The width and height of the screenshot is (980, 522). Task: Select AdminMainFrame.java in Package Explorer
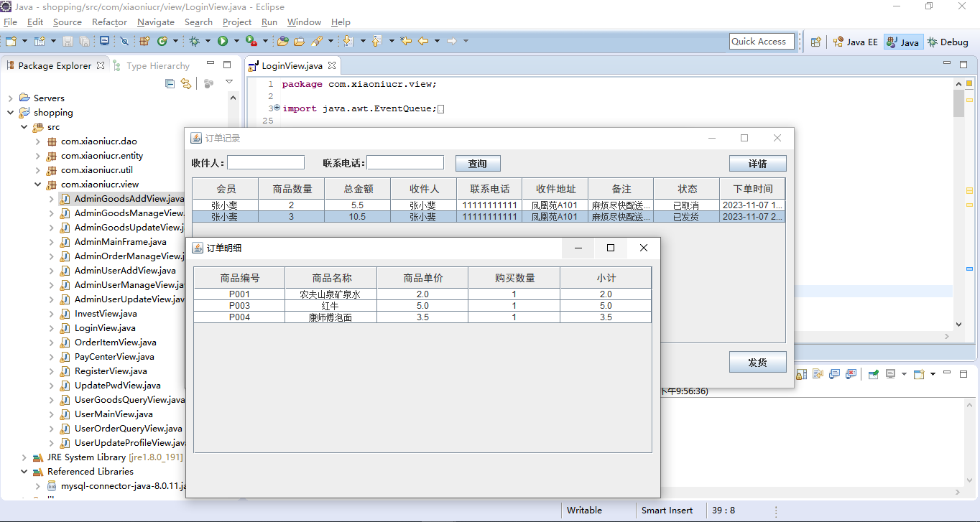(120, 242)
